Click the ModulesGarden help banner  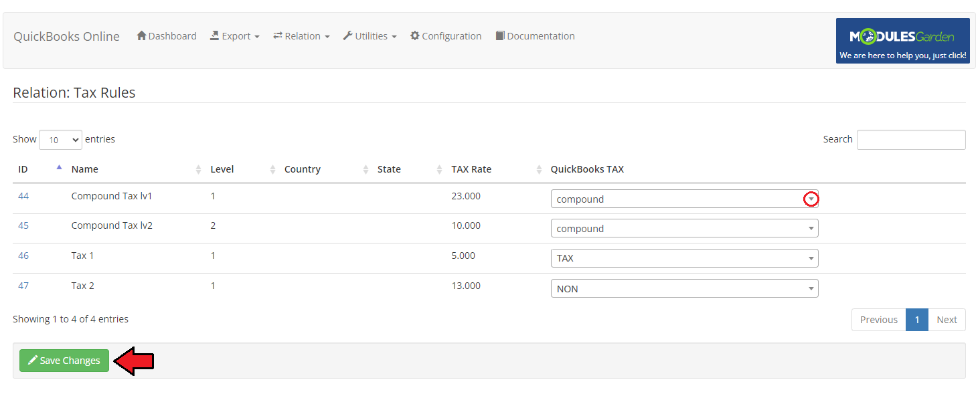tap(902, 41)
